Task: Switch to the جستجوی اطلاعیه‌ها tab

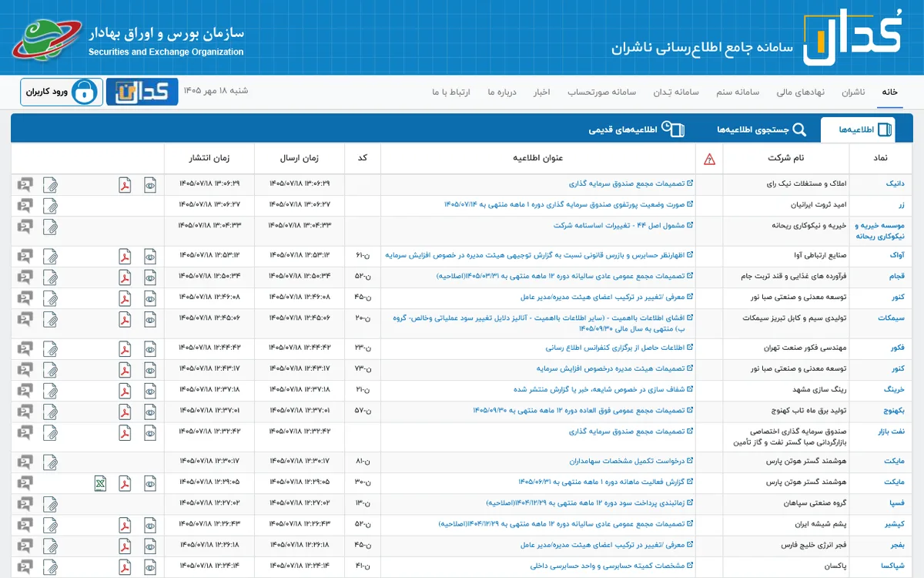Action: (x=762, y=130)
